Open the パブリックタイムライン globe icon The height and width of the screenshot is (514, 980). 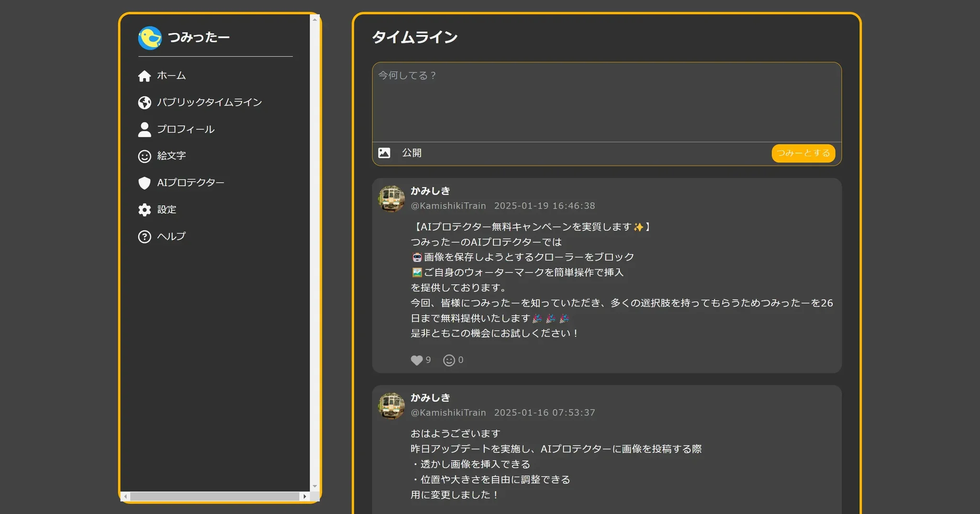click(145, 102)
